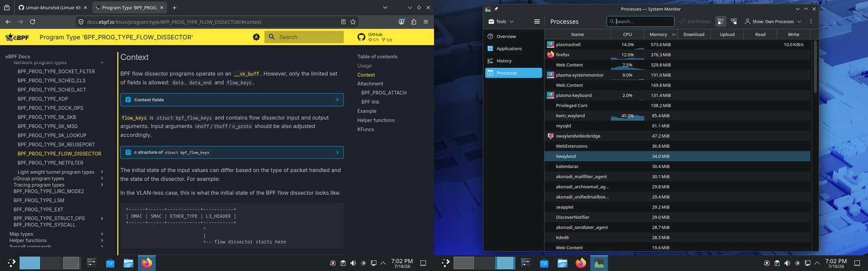This screenshot has height=271, width=868.
Task: Sort processes by CPU column
Action: coord(627,34)
